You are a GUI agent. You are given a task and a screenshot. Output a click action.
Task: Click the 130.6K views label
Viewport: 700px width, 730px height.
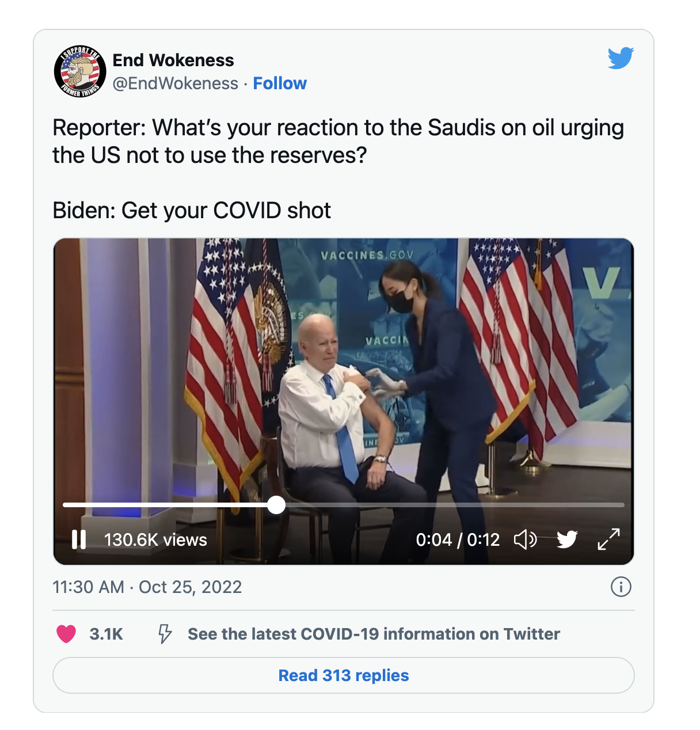pos(155,539)
